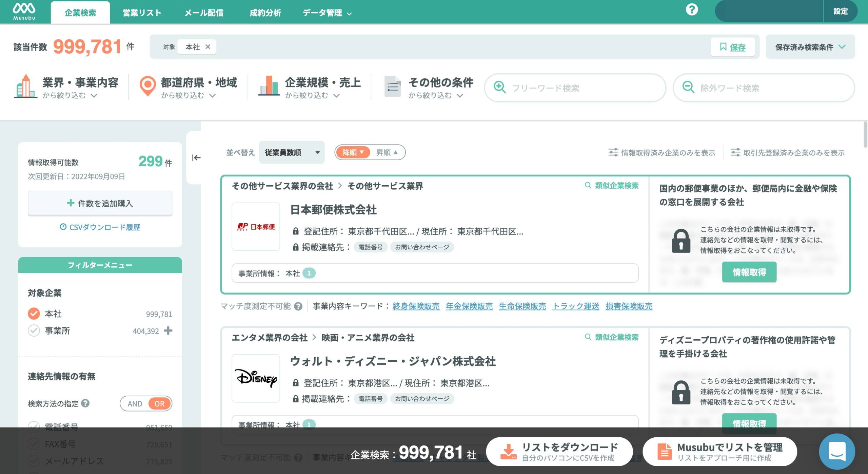Open keyword トラック運送
Viewport: 868px width, 474px height.
click(576, 306)
